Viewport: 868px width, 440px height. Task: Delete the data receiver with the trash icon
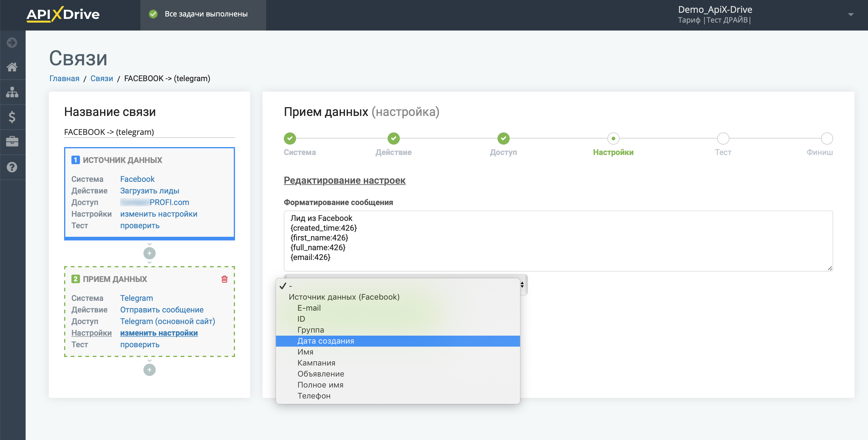224,279
